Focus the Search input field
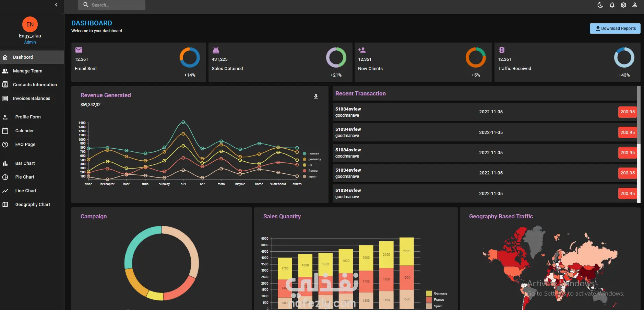Image resolution: width=644 pixels, height=310 pixels. pos(112,5)
